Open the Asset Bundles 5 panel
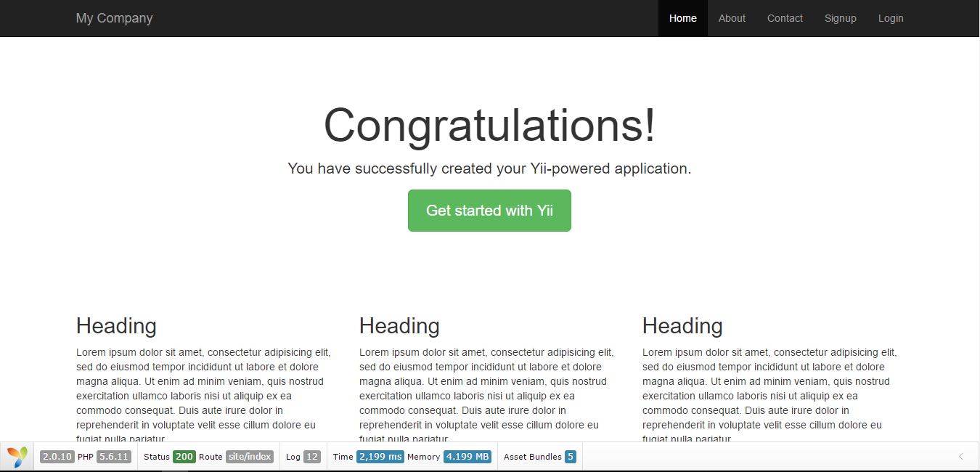 coord(539,457)
